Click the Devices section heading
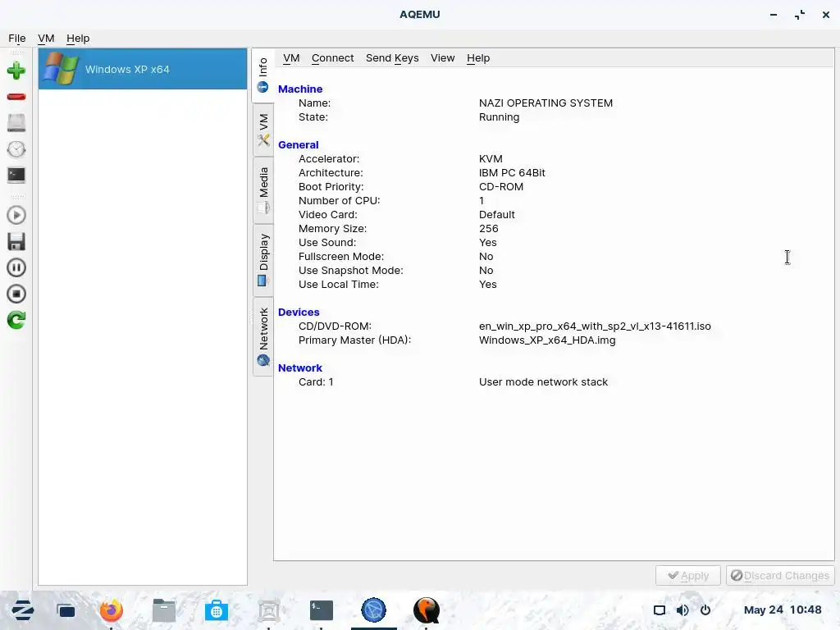This screenshot has height=630, width=840. 299,312
